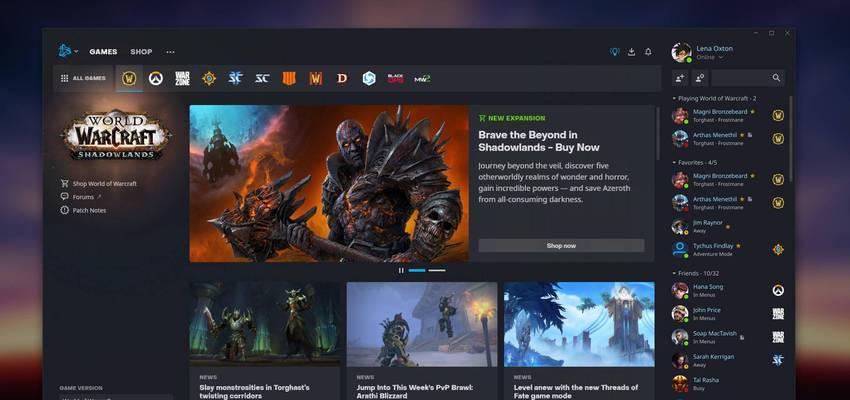Click Warzone icon beside John Price
Screen dimensions: 850x400
pyautogui.click(x=778, y=313)
